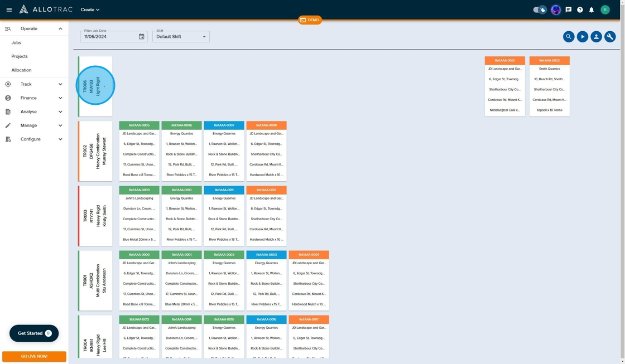The width and height of the screenshot is (625, 364).
Task: Click the Get Started button
Action: (33, 333)
